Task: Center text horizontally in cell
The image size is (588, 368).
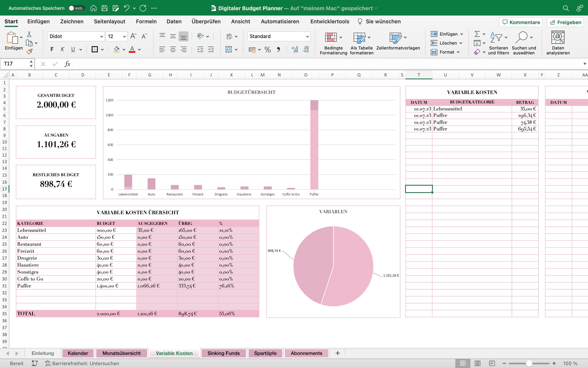Action: [173, 49]
